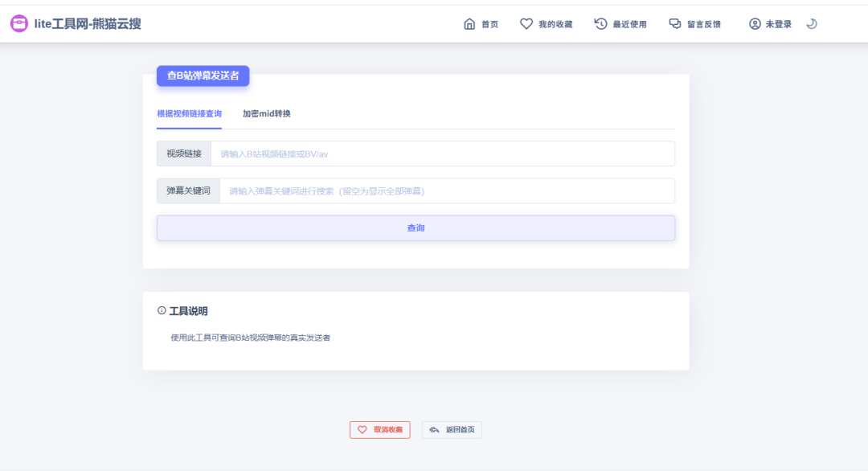The image size is (868, 471).
Task: Open the 加密mid转换 tab
Action: tap(267, 114)
